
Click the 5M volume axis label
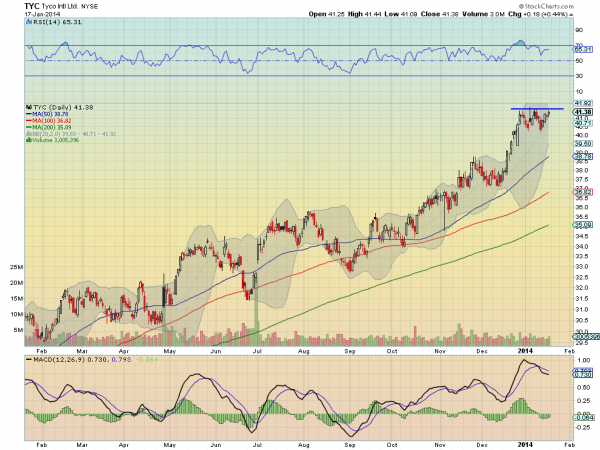coord(18,330)
